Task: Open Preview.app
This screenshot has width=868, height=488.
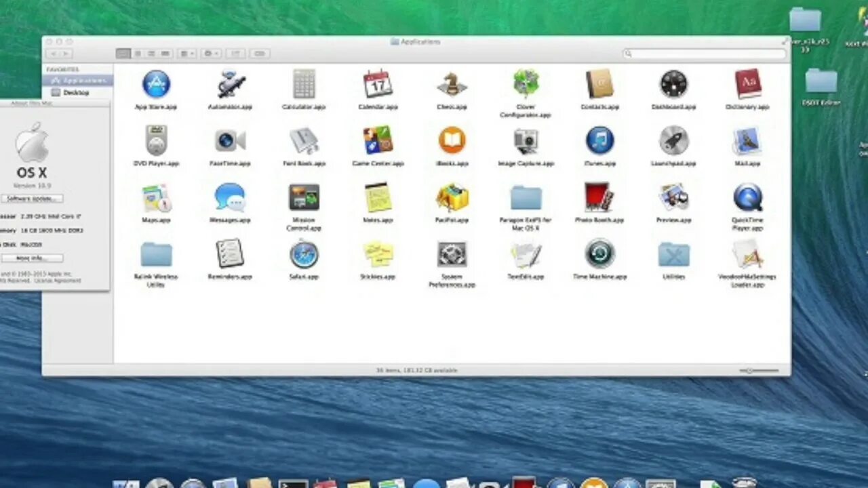Action: coord(673,198)
